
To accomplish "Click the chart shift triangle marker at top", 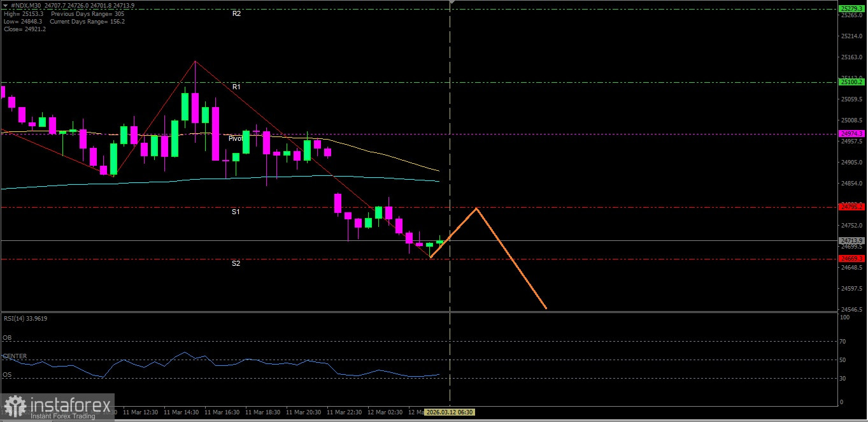I will (x=452, y=2).
